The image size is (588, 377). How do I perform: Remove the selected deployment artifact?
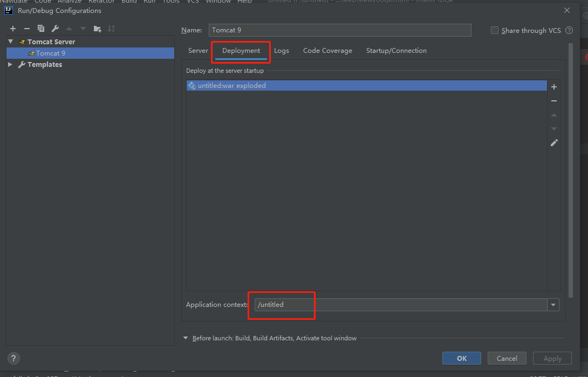click(x=554, y=101)
